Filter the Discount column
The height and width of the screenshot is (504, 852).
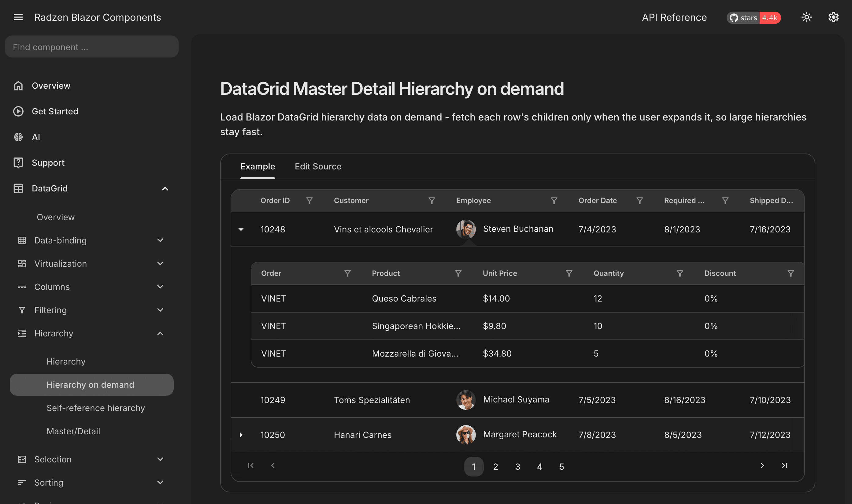coord(791,273)
